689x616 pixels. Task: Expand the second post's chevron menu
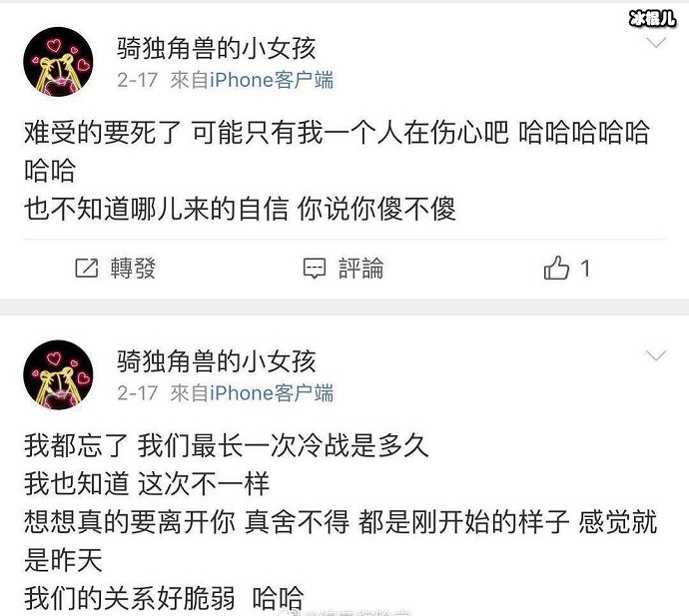click(656, 355)
